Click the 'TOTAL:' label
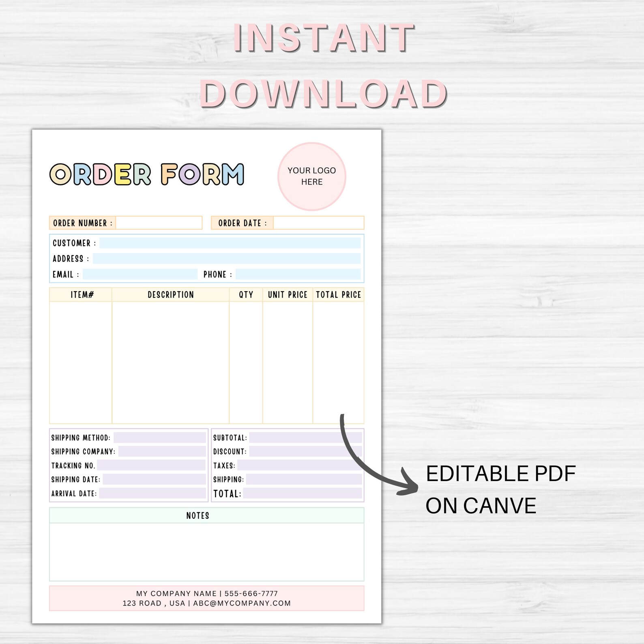This screenshot has width=644, height=644. [228, 494]
